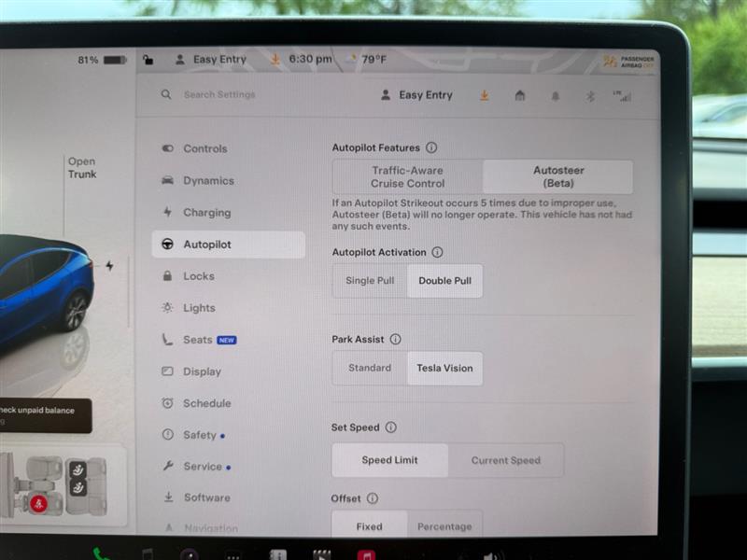Show info for Park Assist
Viewport: 747px width, 560px height.
[x=395, y=340]
